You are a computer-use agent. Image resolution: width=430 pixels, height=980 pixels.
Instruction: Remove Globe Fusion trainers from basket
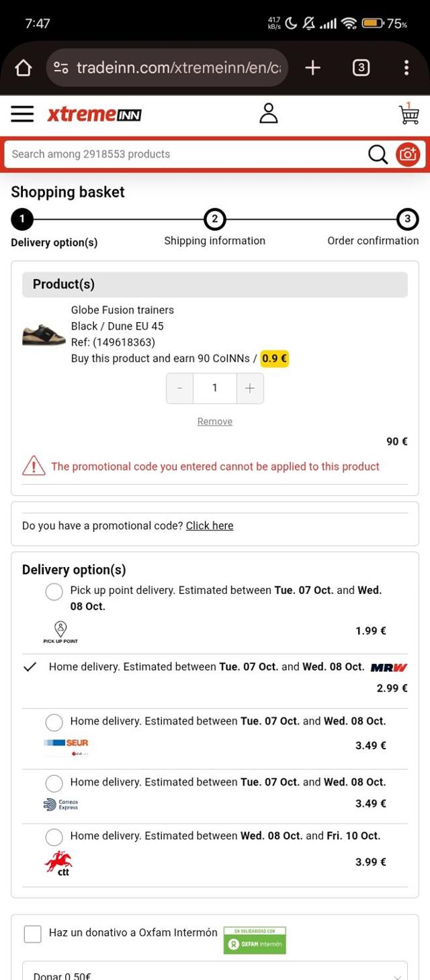214,422
